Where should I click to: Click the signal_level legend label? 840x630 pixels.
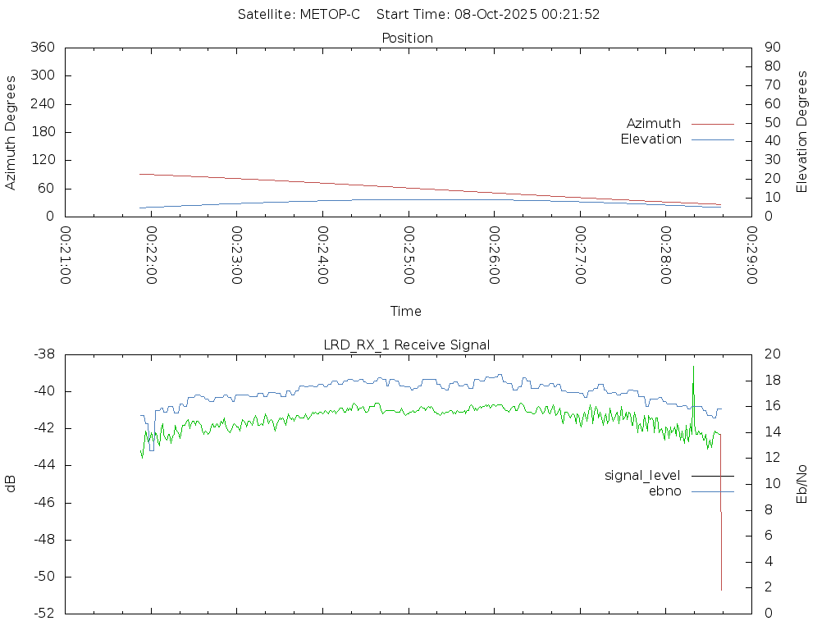tap(642, 476)
